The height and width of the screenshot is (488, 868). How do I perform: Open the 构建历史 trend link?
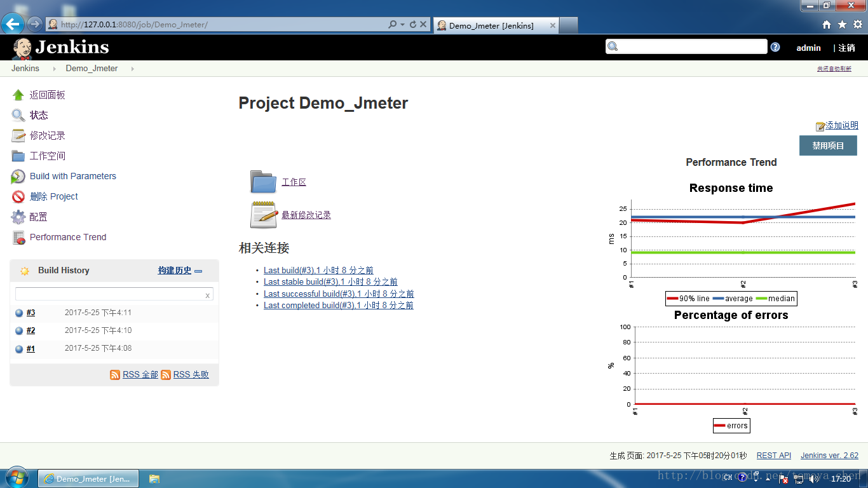(x=175, y=271)
